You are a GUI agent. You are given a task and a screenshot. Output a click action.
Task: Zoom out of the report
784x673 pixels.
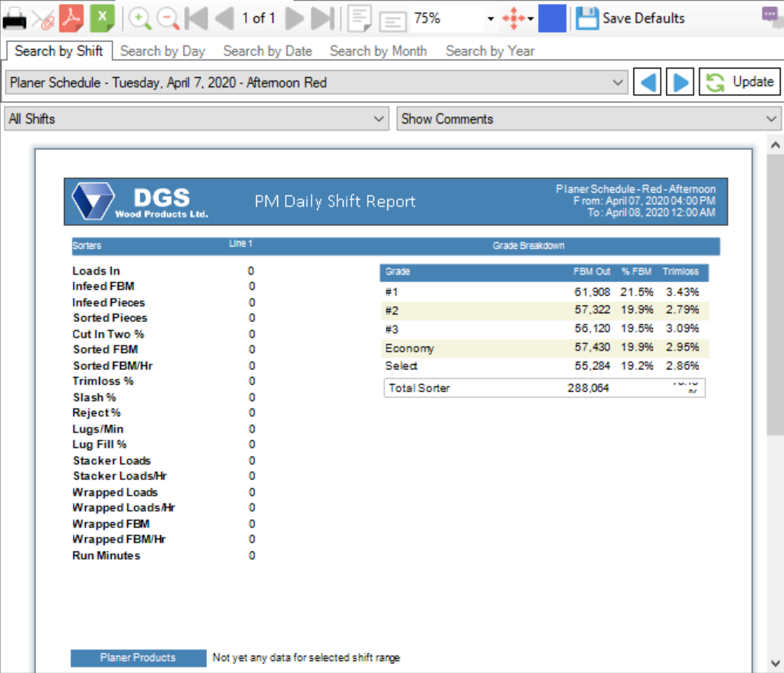tap(167, 17)
